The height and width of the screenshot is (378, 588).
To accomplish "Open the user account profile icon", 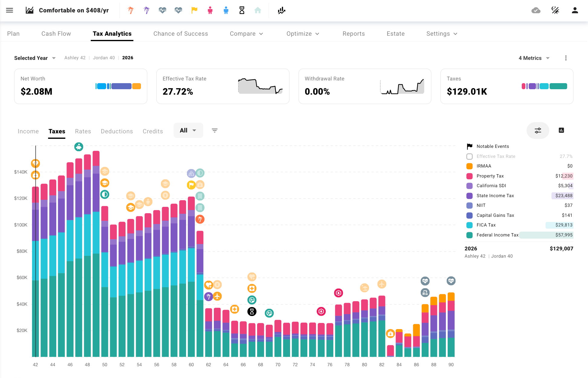I will [x=575, y=10].
